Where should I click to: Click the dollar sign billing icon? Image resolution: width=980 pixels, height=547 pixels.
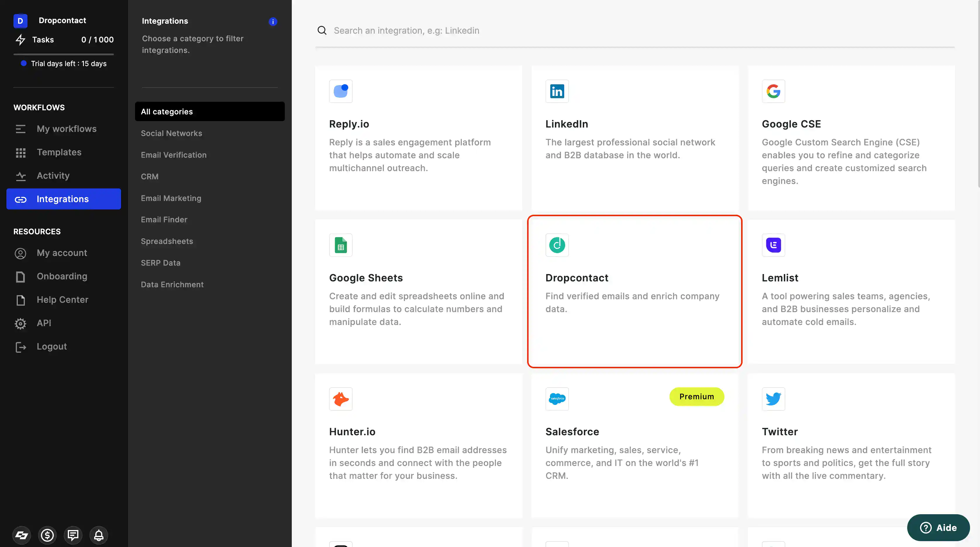47,535
